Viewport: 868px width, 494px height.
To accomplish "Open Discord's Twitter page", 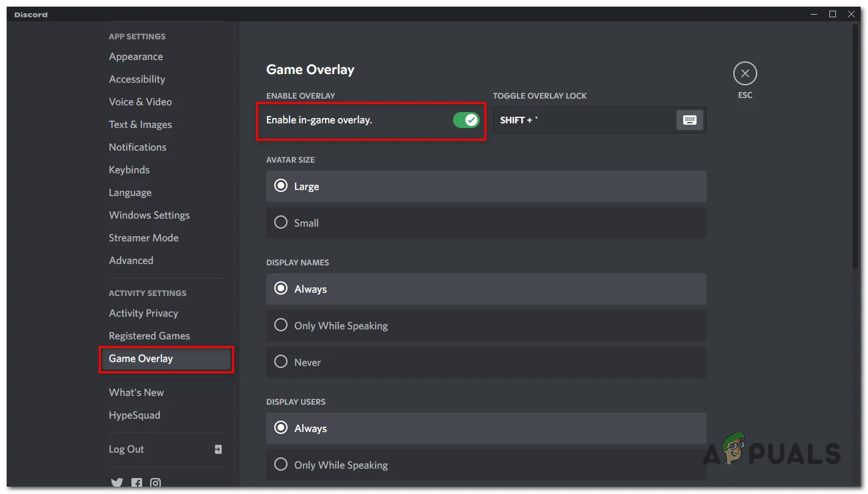I will tap(117, 483).
